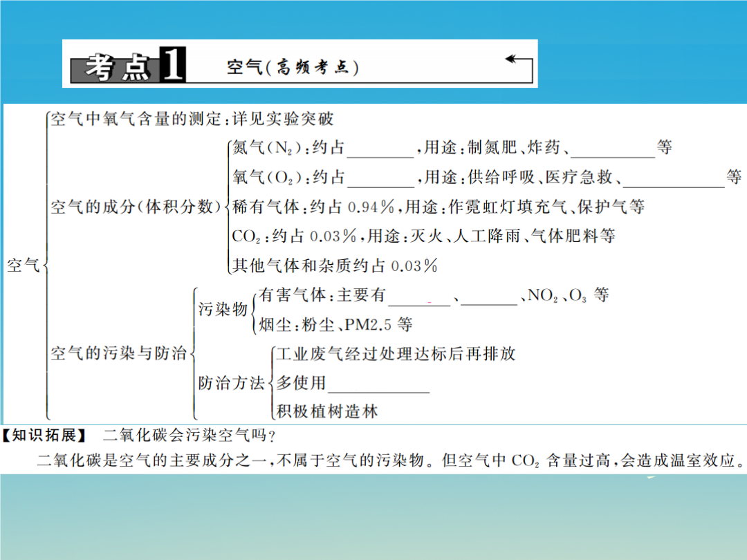Click the line 其他气体和杂质约占 0.03%

click(x=335, y=265)
